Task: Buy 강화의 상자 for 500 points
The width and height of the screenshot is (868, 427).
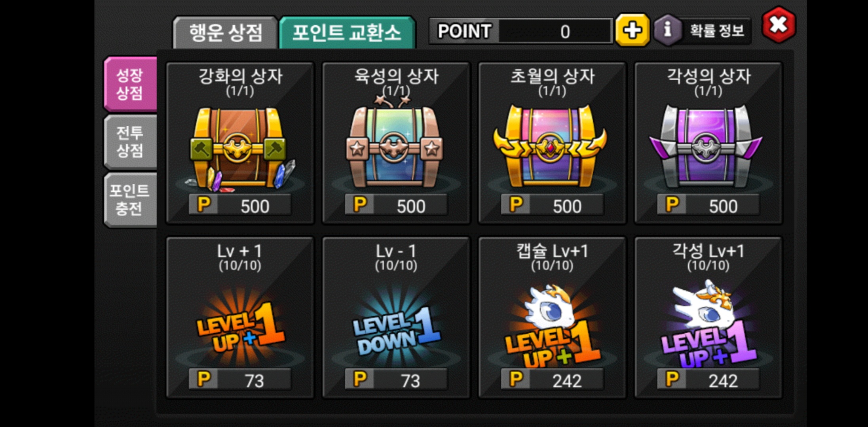Action: click(240, 205)
